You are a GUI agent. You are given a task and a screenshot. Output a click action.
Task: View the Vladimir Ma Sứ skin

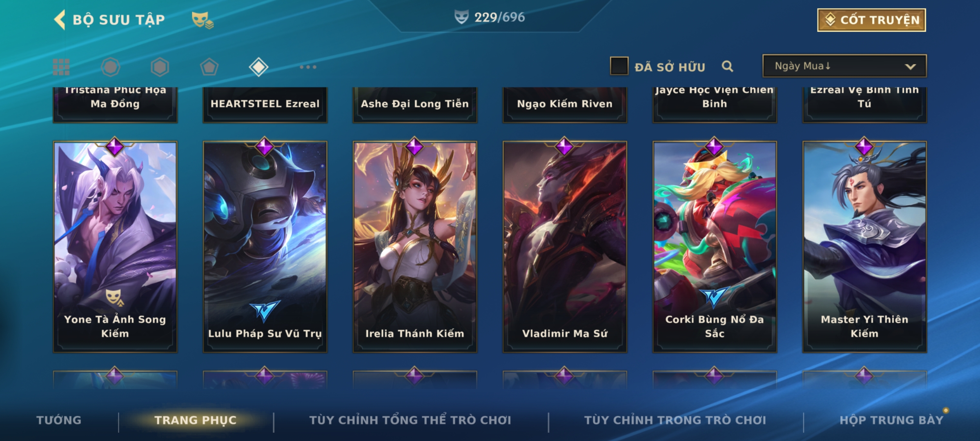click(x=565, y=247)
